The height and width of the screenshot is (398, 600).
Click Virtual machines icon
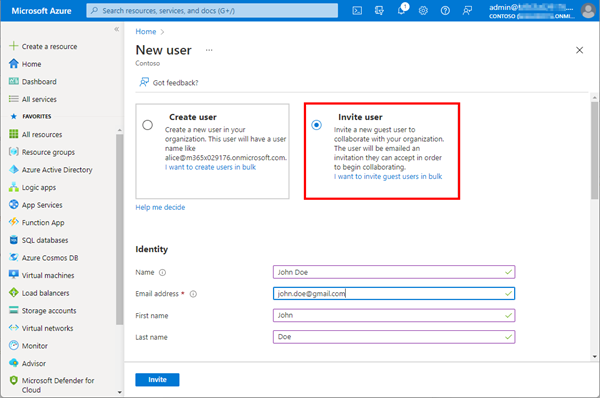[13, 275]
